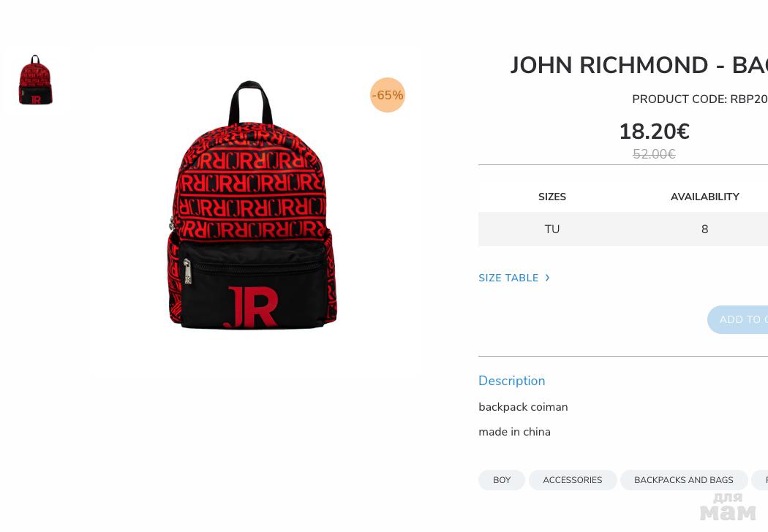This screenshot has height=532, width=768.
Task: Filter by the BOY tag
Action: point(502,480)
